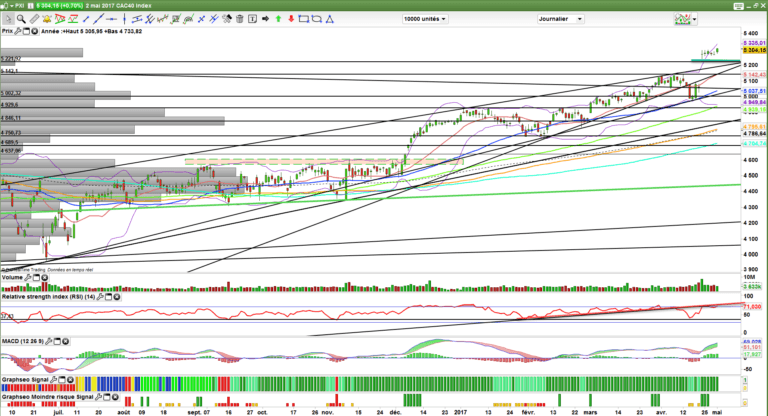768x416 pixels.
Task: Click the 5 304,15 current price label
Action: (x=754, y=50)
